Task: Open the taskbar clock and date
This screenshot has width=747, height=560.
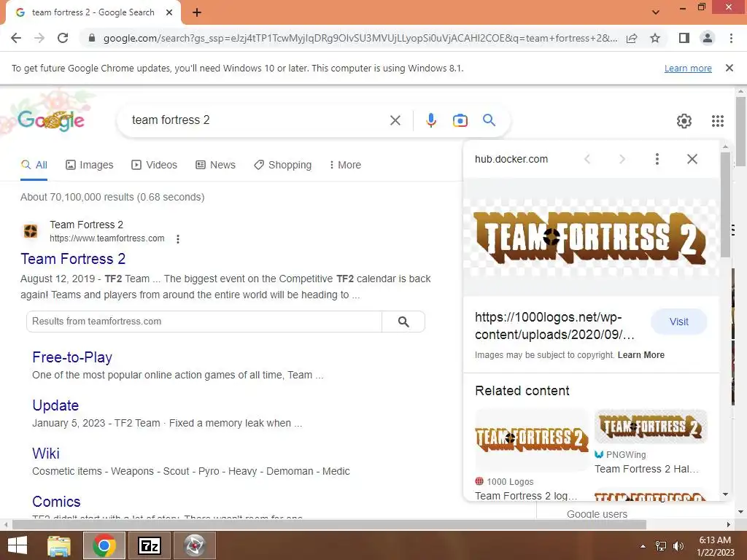Action: click(x=715, y=546)
